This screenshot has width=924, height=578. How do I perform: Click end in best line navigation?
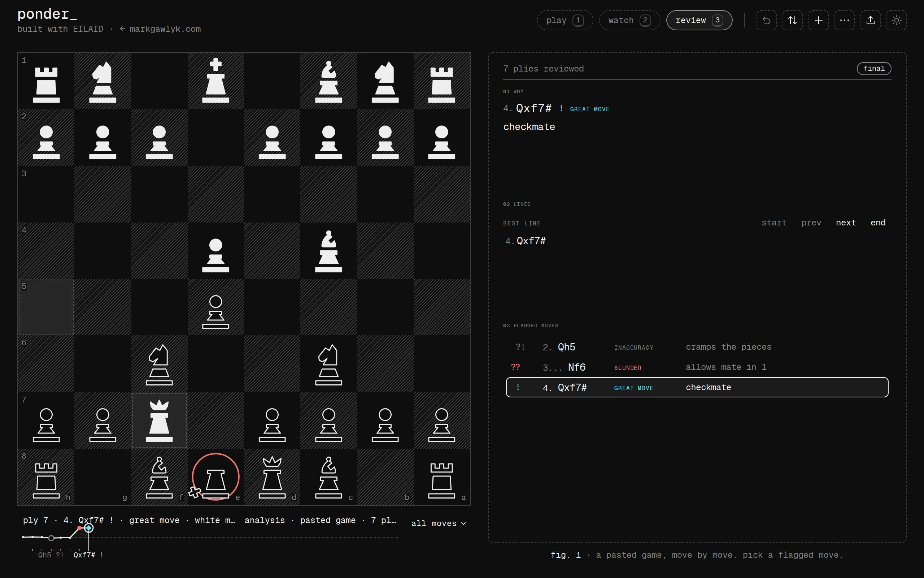(878, 223)
